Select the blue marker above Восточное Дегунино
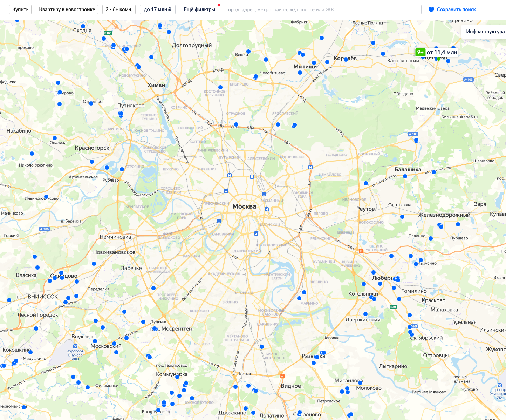This screenshot has height=420, width=506. pos(220,87)
